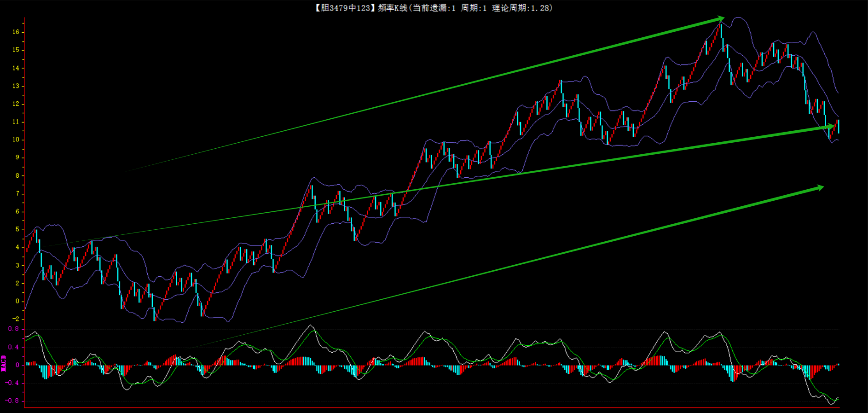Select the price axis label -2
Screen dimensions: 868x413
pyautogui.click(x=16, y=319)
